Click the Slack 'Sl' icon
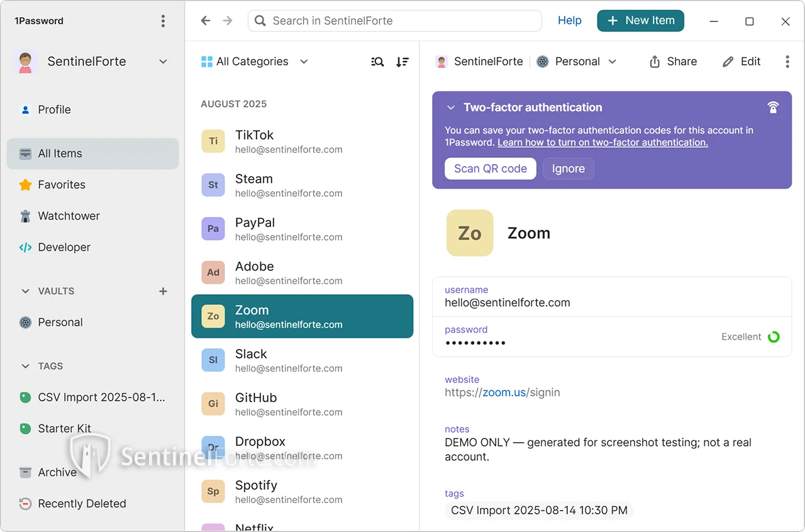Image resolution: width=805 pixels, height=532 pixels. point(213,360)
